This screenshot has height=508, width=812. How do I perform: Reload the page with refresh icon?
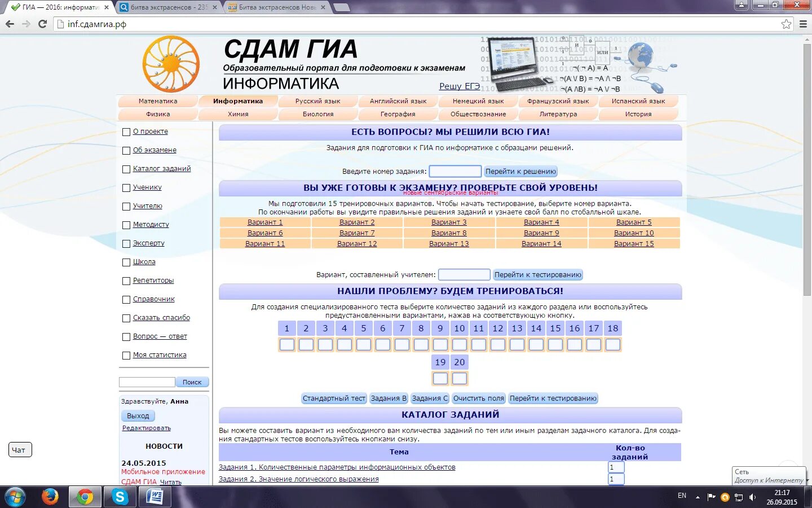tap(42, 24)
